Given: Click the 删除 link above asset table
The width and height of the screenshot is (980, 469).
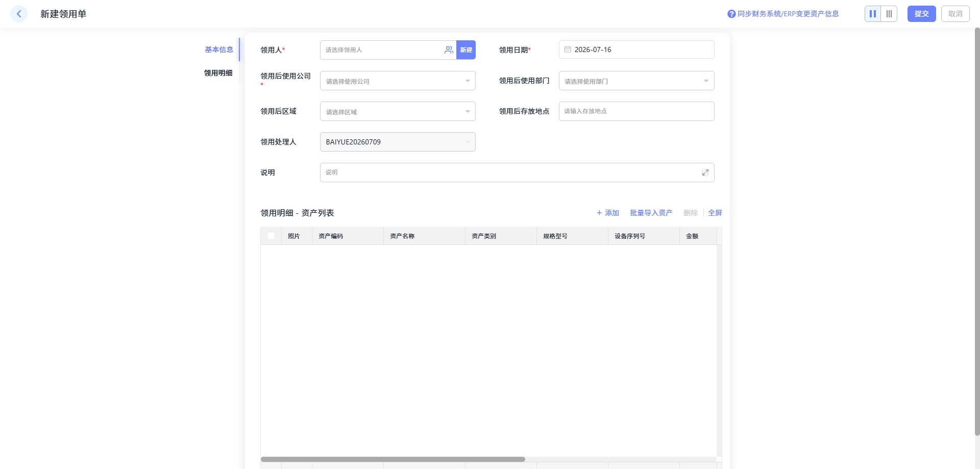Looking at the screenshot, I should click(x=691, y=213).
